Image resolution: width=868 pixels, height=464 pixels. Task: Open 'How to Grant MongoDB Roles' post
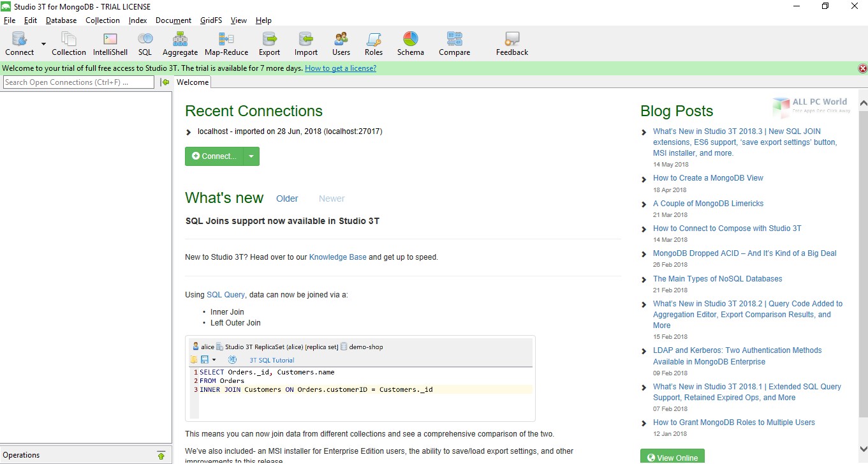734,423
